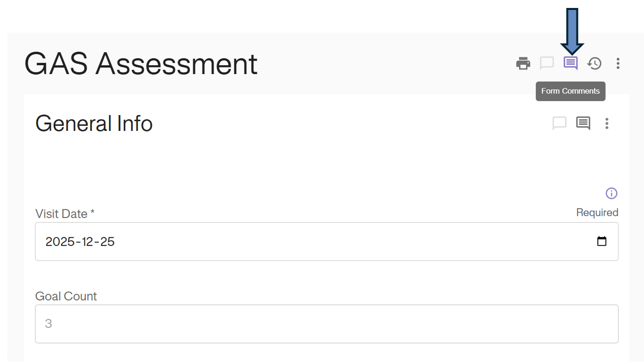
Task: Click the info icon above Required
Action: [x=611, y=193]
